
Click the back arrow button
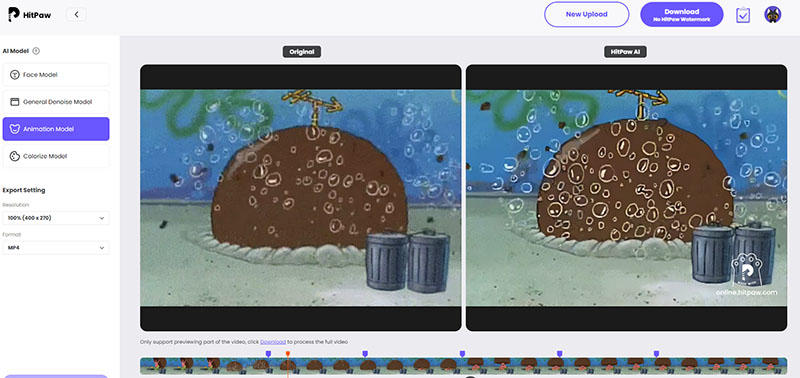pos(77,14)
